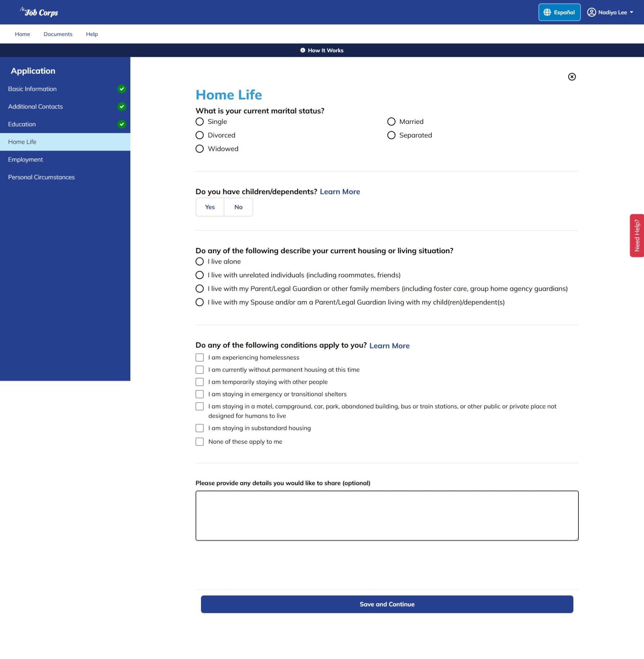Select Separated marital status

point(391,135)
